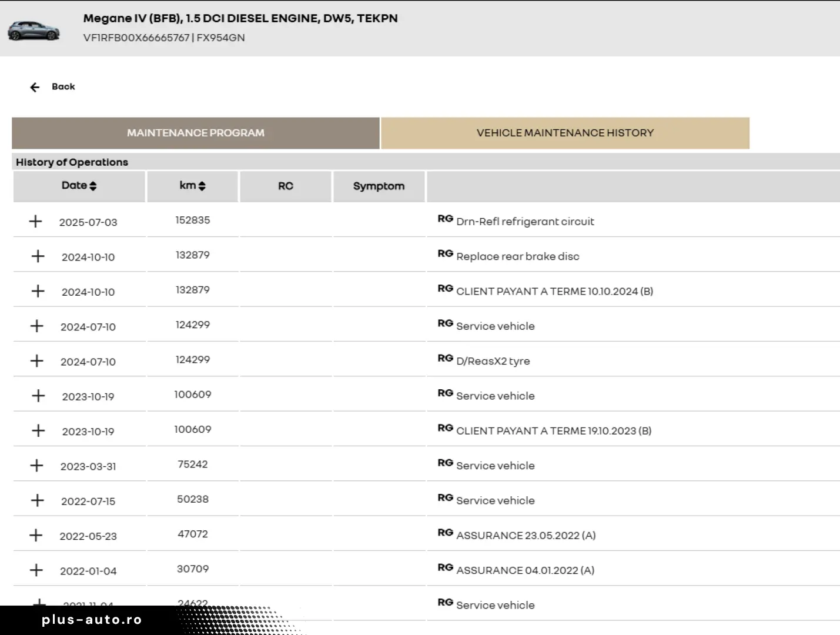Expand the 2023-03-31 service row

pyautogui.click(x=37, y=466)
